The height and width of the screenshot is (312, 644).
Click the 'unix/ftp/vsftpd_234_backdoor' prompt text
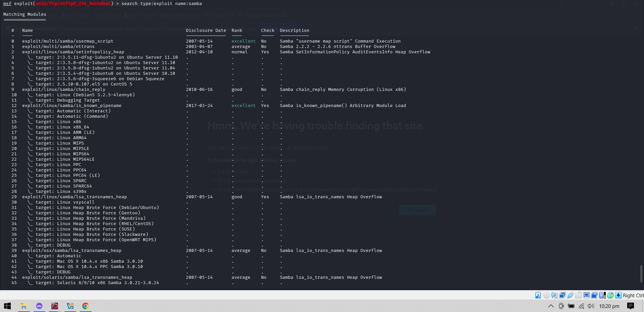tap(73, 4)
